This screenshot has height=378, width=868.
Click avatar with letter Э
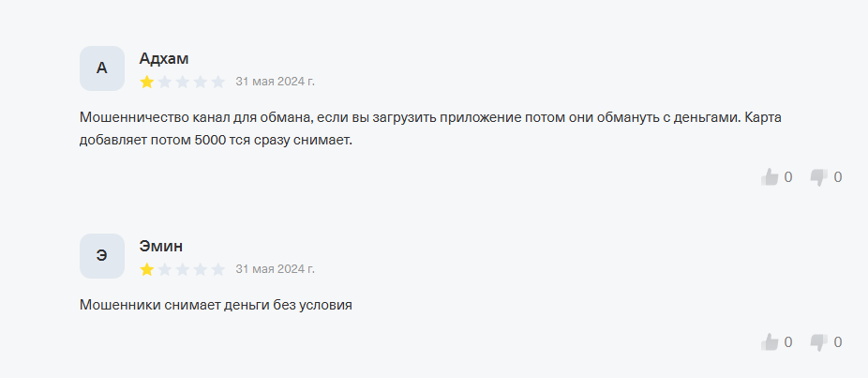pyautogui.click(x=102, y=256)
